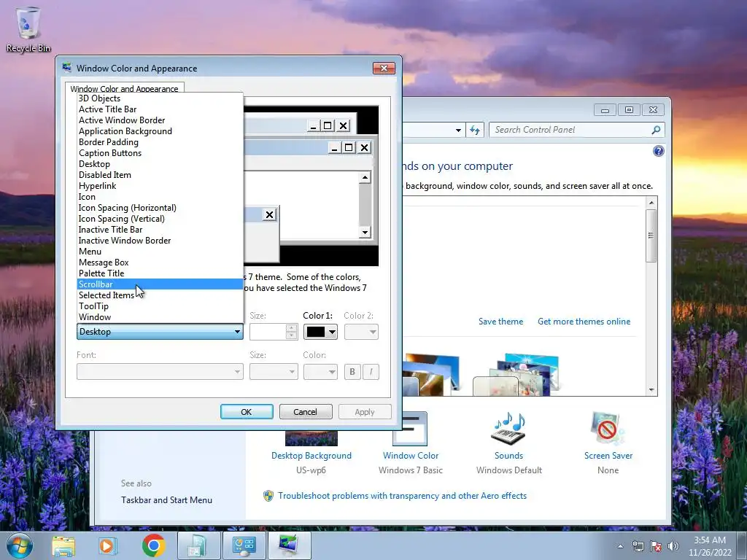The width and height of the screenshot is (747, 560).
Task: Choose Selected Items in the list
Action: tap(160, 295)
